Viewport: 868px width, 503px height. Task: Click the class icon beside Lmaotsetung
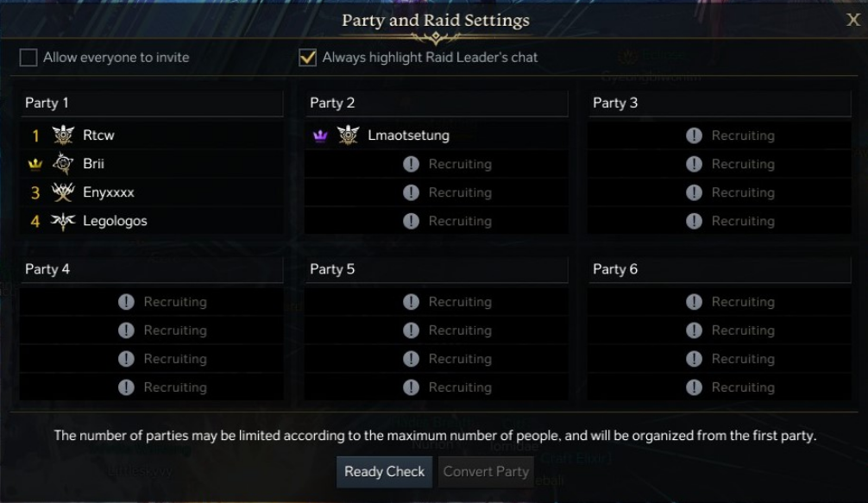click(348, 135)
